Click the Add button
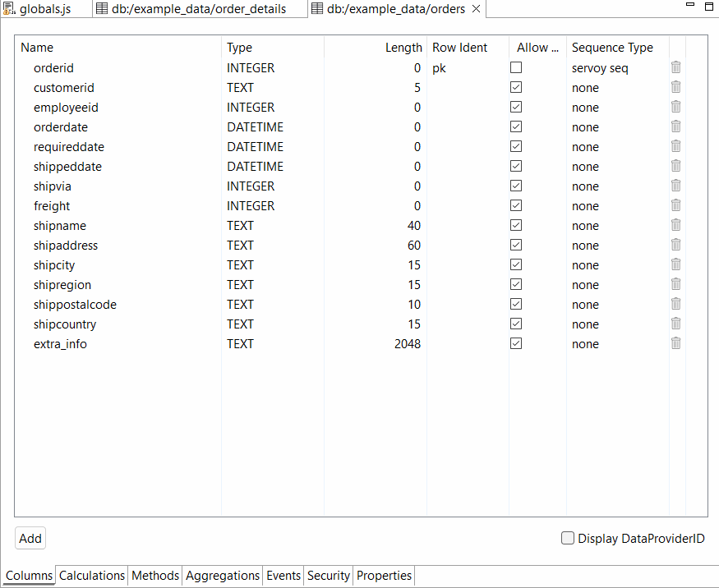Viewport: 719px width, 588px height. coord(30,539)
